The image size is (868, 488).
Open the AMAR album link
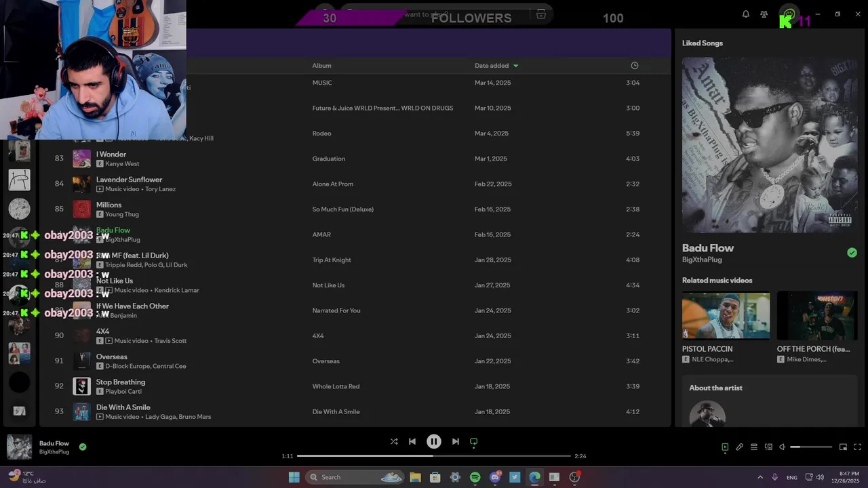coord(321,235)
